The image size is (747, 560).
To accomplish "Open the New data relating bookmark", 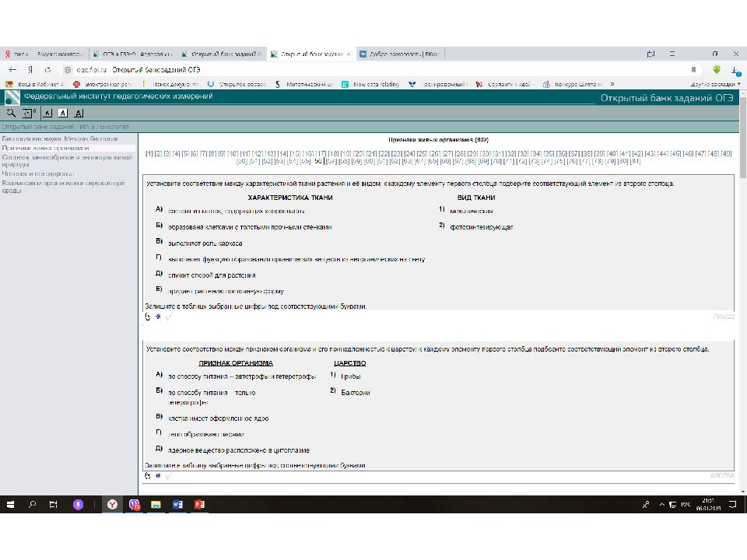I will click(370, 84).
